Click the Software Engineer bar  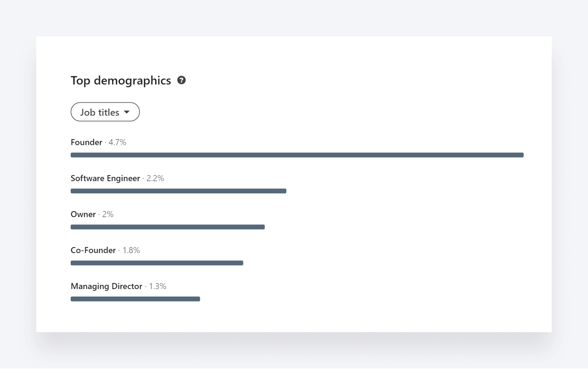[x=178, y=191]
